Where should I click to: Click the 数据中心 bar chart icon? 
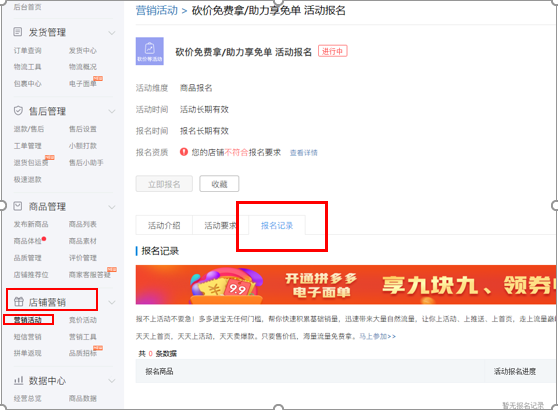[18, 380]
